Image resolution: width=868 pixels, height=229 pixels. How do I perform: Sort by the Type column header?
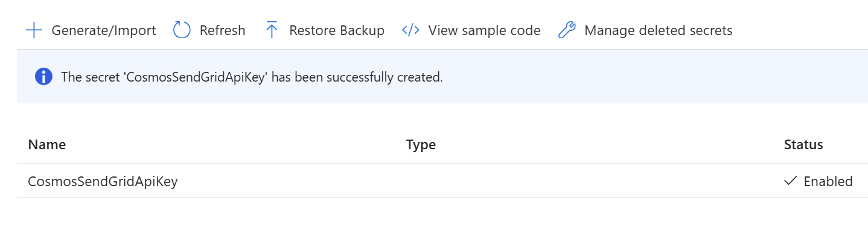tap(421, 145)
